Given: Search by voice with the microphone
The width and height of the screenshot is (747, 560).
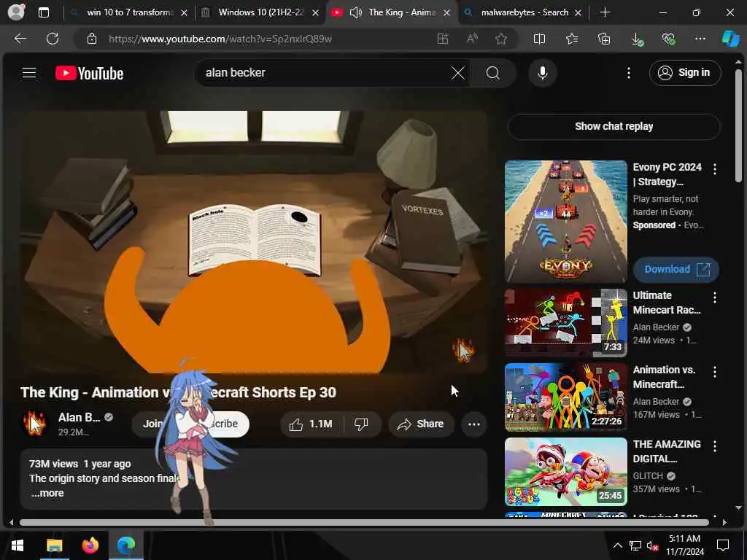Looking at the screenshot, I should click(x=542, y=73).
